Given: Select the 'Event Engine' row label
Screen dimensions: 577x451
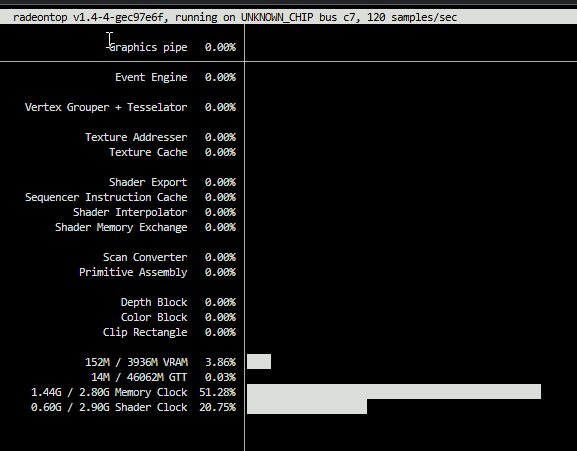Looking at the screenshot, I should pyautogui.click(x=151, y=77).
